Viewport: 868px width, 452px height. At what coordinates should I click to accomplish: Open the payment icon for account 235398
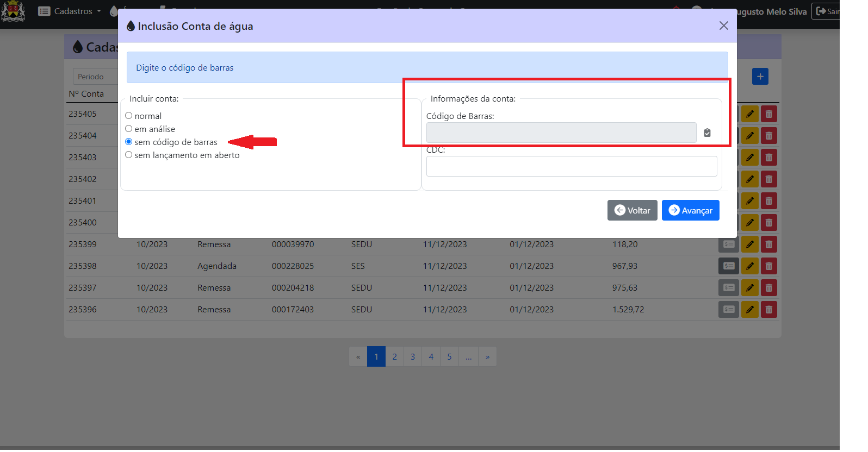(729, 266)
